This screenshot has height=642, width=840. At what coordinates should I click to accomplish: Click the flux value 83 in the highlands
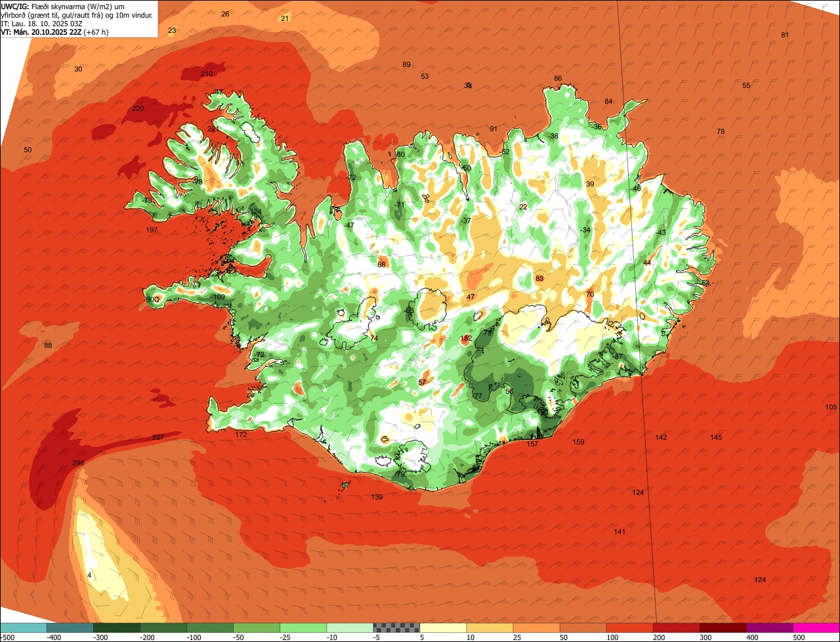point(539,278)
